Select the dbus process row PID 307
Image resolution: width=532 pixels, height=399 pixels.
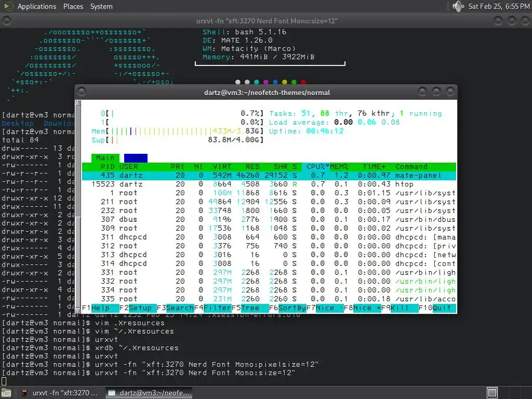point(269,220)
